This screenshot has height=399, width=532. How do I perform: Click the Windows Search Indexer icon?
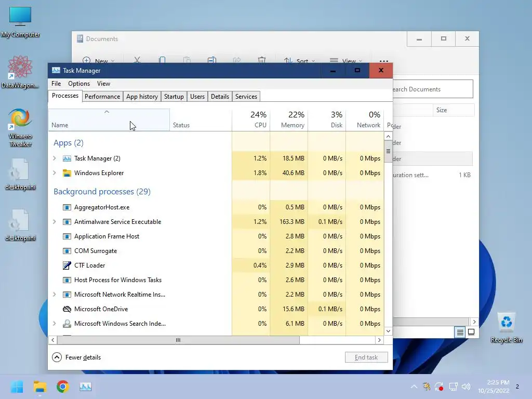(67, 324)
